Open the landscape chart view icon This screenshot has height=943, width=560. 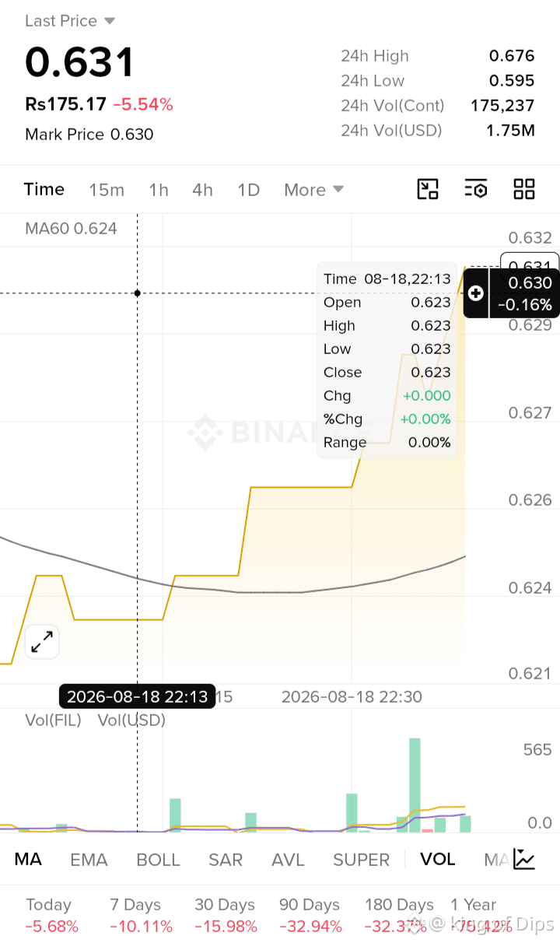[428, 189]
